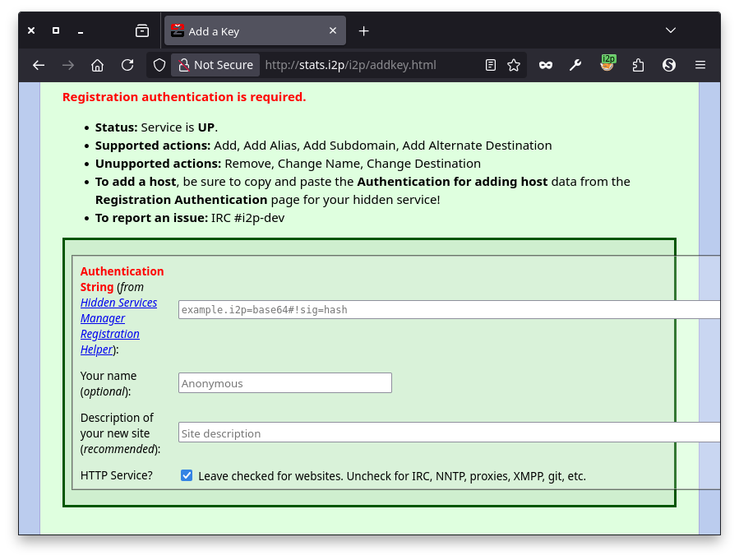
Task: Open the extensions puzzle menu
Action: 638,65
